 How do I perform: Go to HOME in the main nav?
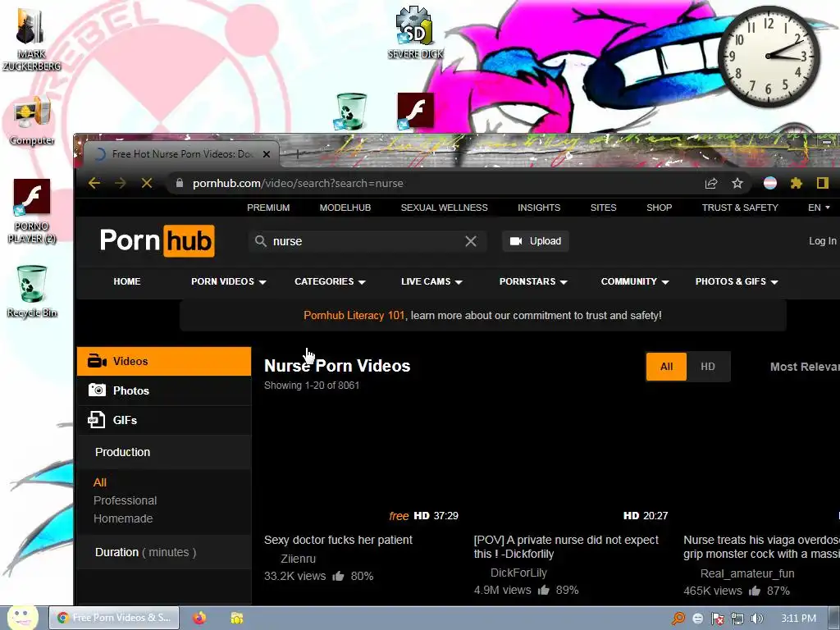tap(127, 281)
